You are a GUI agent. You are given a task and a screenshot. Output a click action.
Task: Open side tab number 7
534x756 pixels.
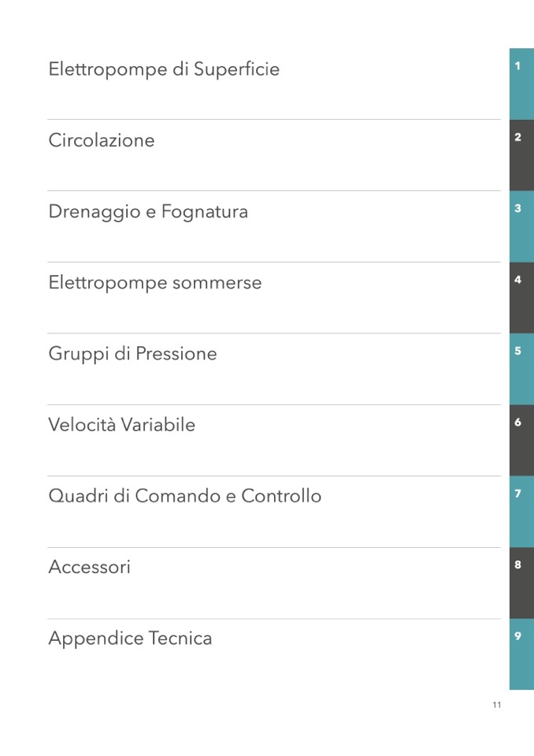tap(521, 511)
